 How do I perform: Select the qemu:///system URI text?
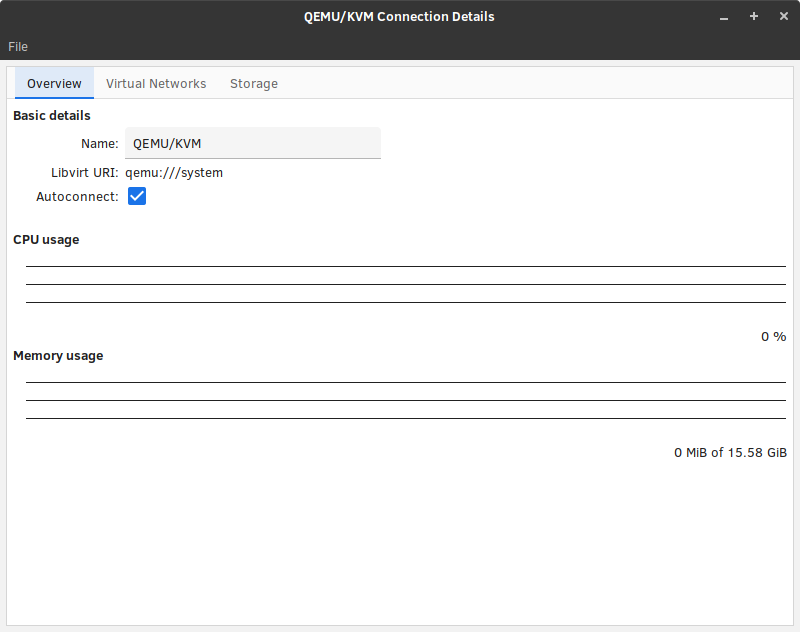174,173
